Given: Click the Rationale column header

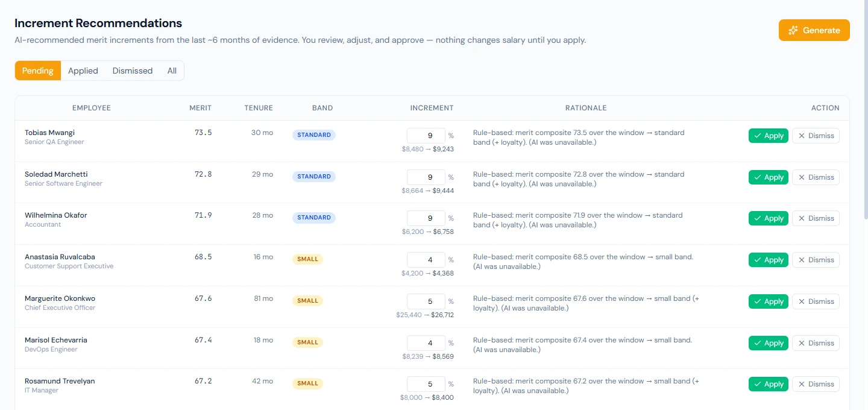Looking at the screenshot, I should click(586, 108).
